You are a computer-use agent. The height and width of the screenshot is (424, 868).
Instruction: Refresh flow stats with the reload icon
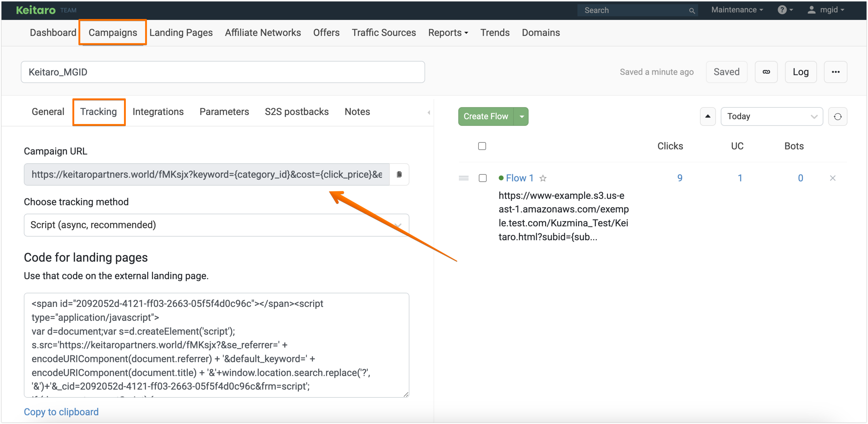(837, 117)
